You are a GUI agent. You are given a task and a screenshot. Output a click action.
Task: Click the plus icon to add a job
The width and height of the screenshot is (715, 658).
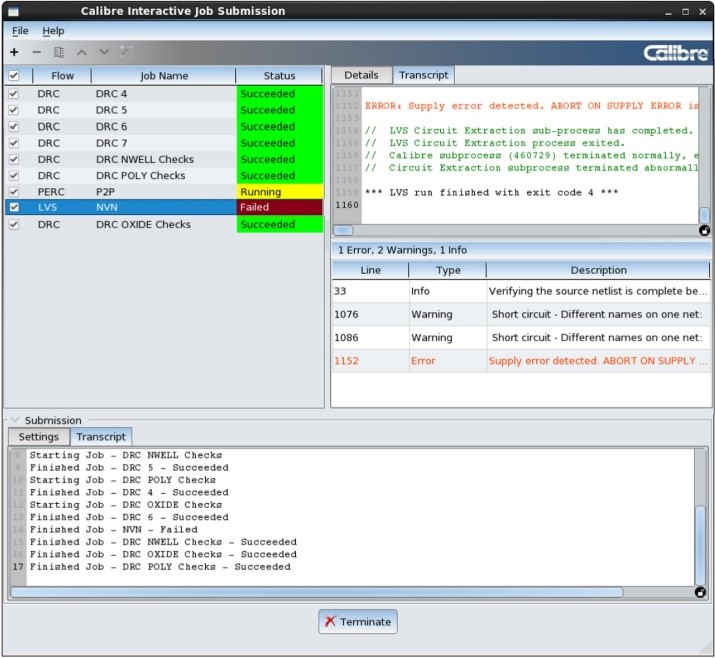pyautogui.click(x=14, y=52)
